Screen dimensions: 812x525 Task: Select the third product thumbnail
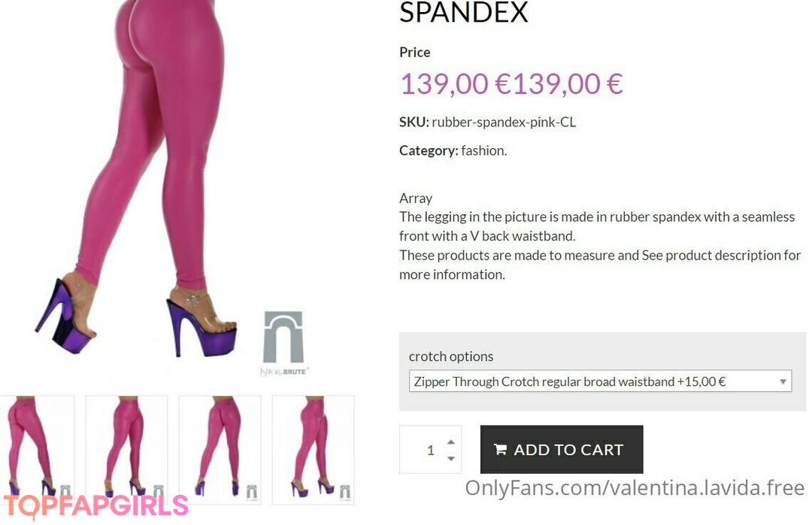coord(220,449)
